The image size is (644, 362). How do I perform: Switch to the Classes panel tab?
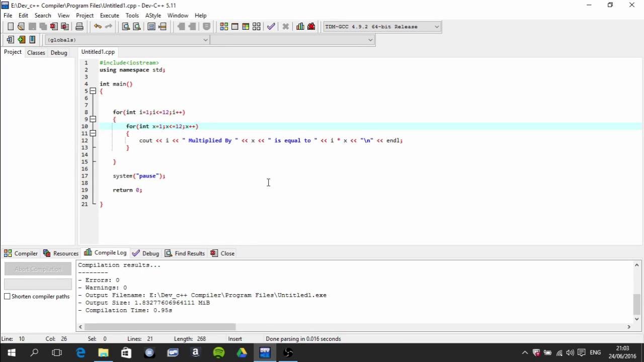click(36, 52)
